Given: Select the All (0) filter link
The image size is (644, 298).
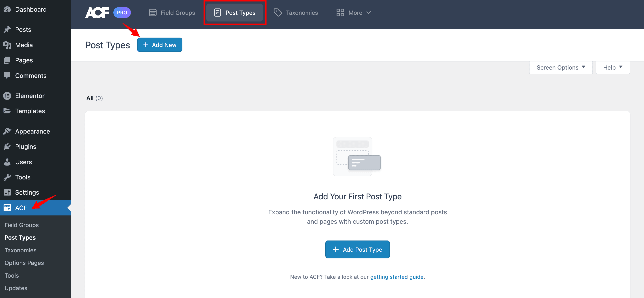Looking at the screenshot, I should coord(95,98).
